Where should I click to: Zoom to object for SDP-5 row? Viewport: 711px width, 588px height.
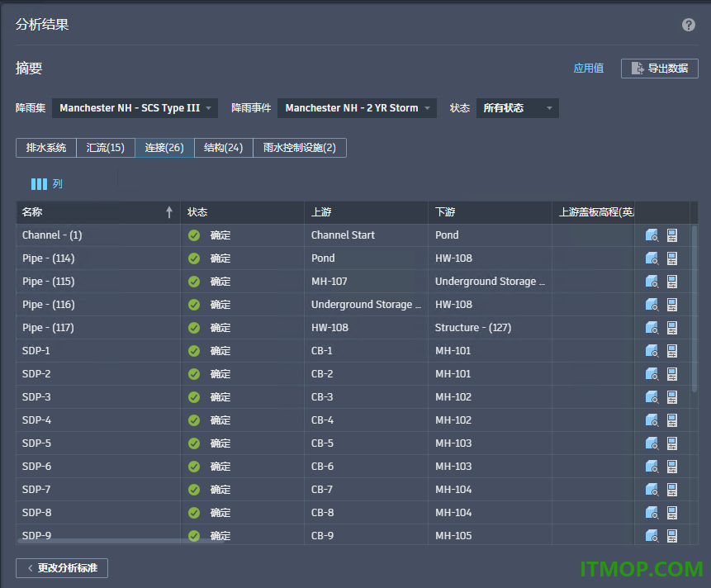652,443
